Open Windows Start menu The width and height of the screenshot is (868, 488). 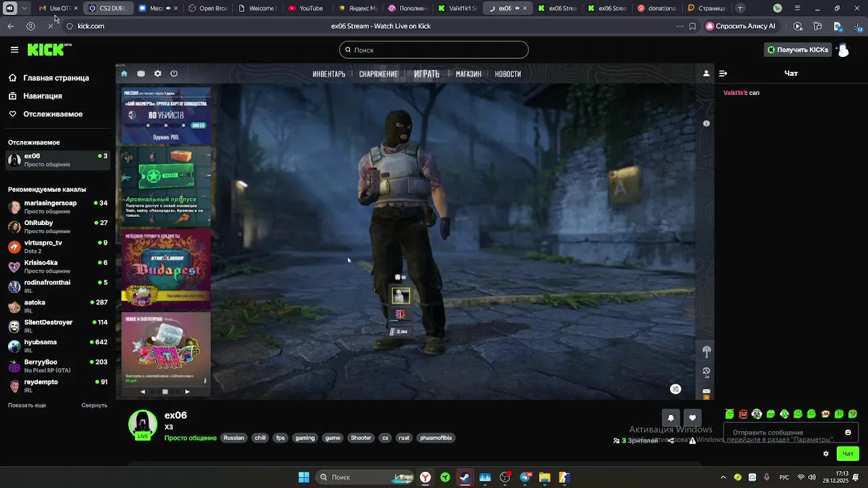pyautogui.click(x=304, y=477)
